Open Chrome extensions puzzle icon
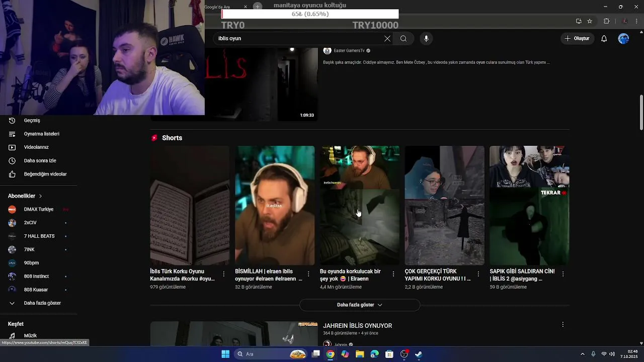 coord(606,21)
